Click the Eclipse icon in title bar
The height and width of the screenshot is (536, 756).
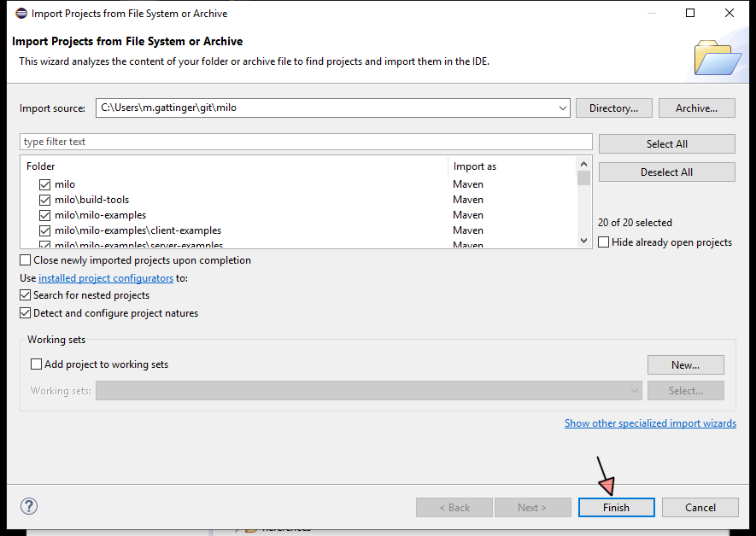point(21,14)
